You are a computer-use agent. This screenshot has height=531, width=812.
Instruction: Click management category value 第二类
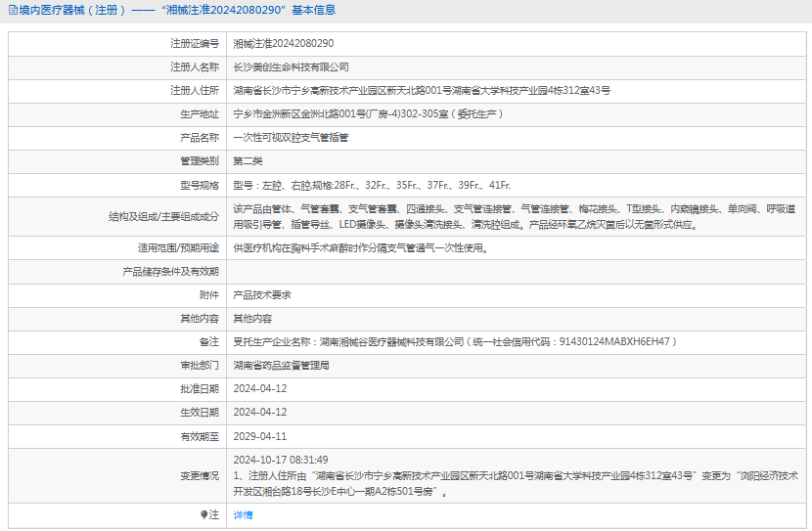coord(248,161)
